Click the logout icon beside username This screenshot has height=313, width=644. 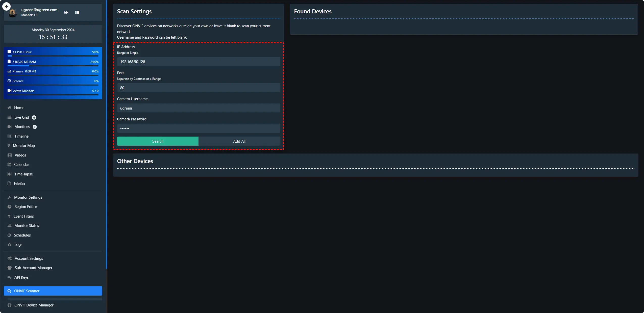66,12
